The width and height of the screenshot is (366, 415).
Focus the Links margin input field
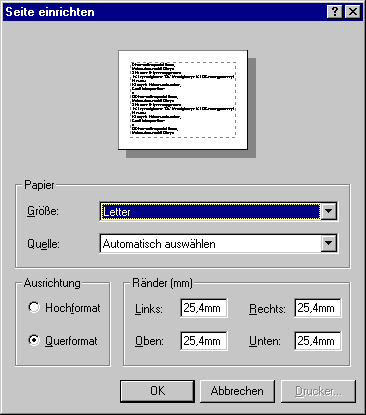[x=203, y=308]
